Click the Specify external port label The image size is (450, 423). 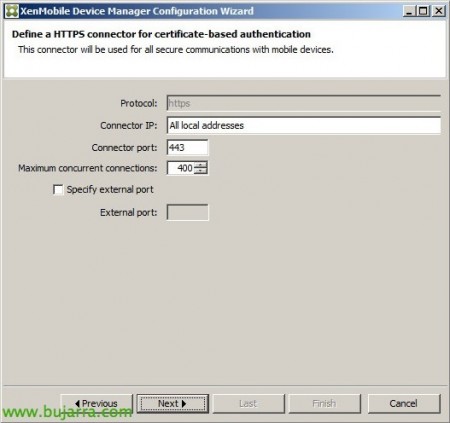pyautogui.click(x=110, y=190)
